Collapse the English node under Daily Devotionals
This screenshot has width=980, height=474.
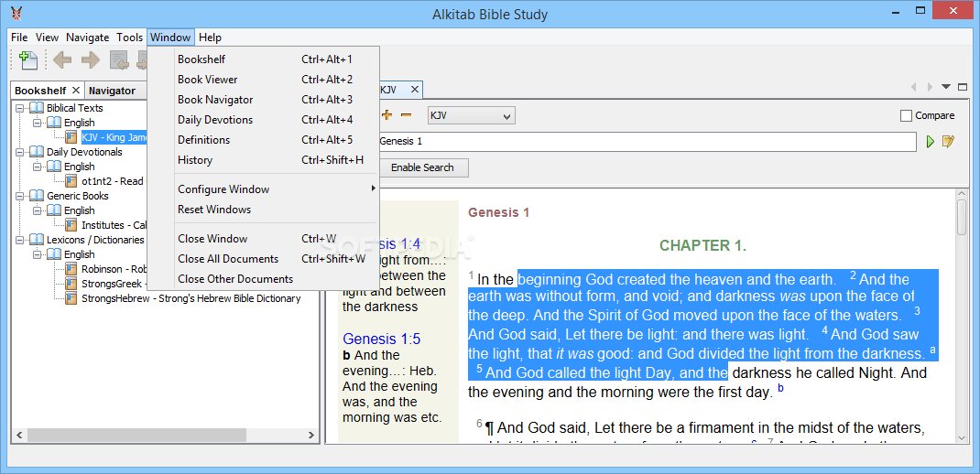(37, 167)
